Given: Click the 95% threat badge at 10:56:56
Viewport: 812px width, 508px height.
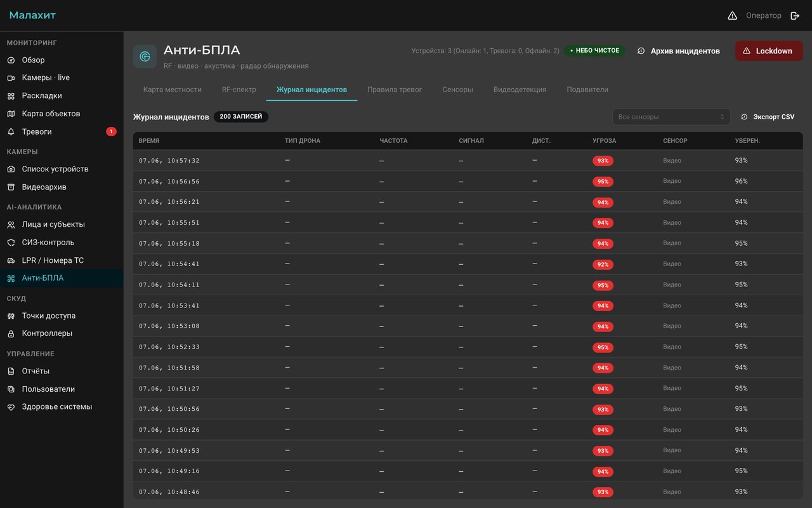Looking at the screenshot, I should [603, 182].
